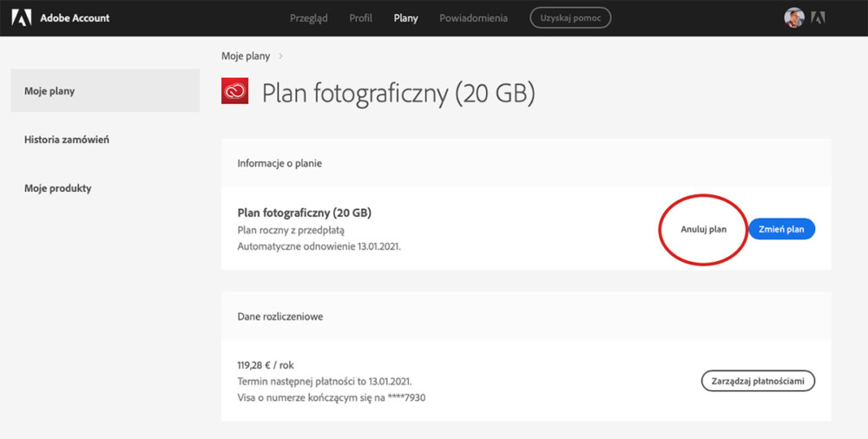Click the Visa ending ****7930 text
The height and width of the screenshot is (439, 868).
332,397
